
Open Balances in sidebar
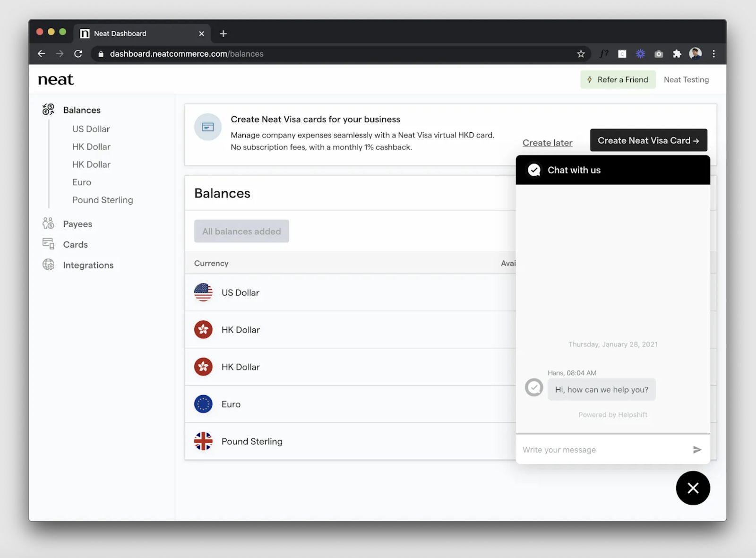[82, 110]
